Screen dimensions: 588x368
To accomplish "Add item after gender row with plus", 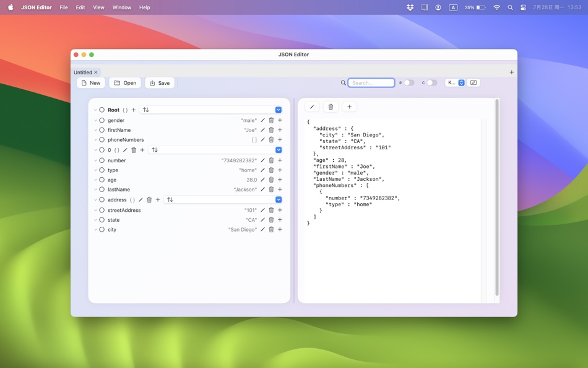I will pos(280,120).
